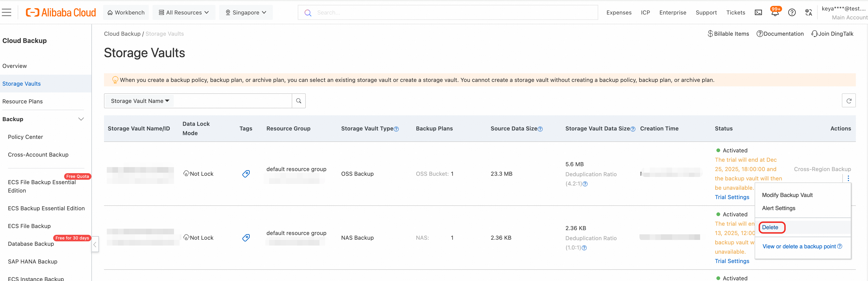Viewport: 868px width, 281px height.
Task: Click Cross-Region Backup action
Action: pyautogui.click(x=822, y=169)
